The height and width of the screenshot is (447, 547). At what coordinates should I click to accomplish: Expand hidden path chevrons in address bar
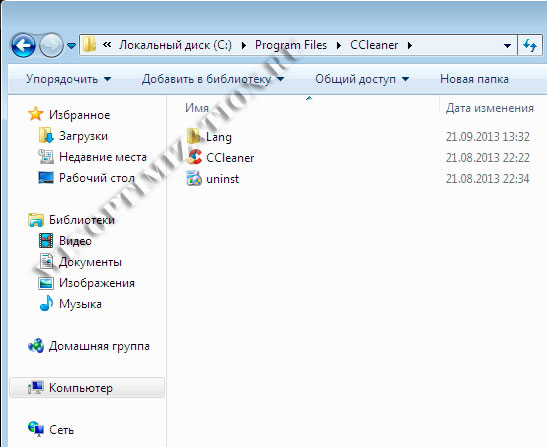click(107, 45)
